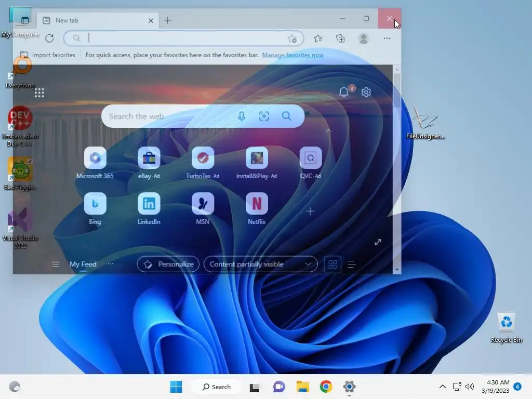Open the Favorites list icon
The height and width of the screenshot is (399, 532).
click(x=318, y=38)
